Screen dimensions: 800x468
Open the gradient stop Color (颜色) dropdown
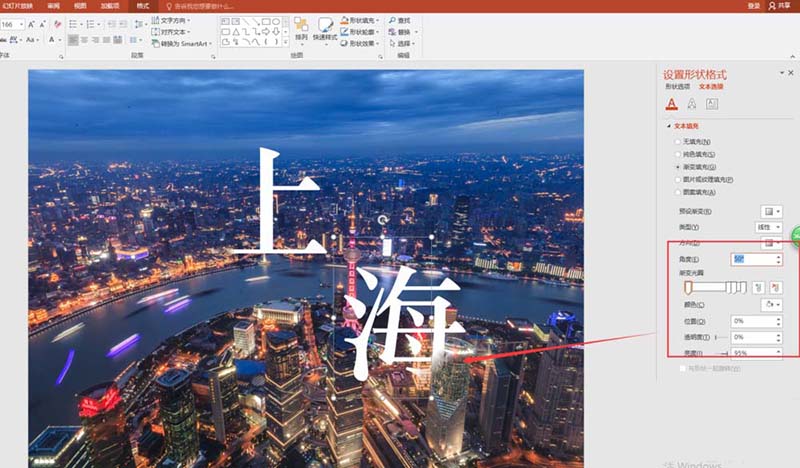tap(771, 305)
